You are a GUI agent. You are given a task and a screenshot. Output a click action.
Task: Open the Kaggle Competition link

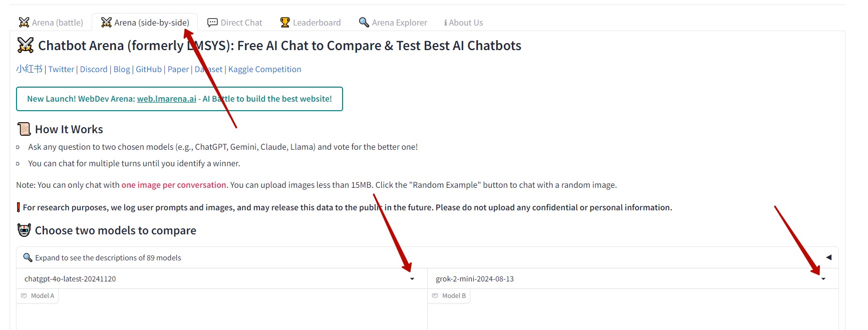tap(264, 69)
